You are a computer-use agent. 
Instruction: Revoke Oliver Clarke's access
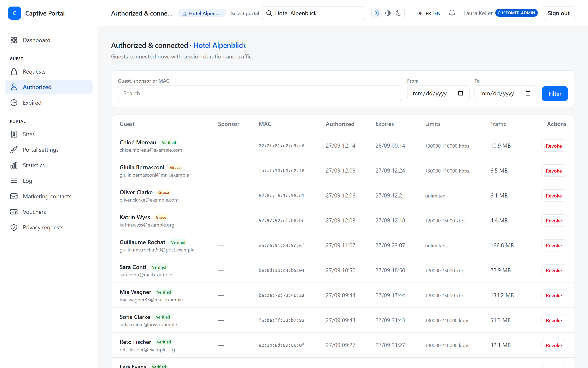coord(554,195)
